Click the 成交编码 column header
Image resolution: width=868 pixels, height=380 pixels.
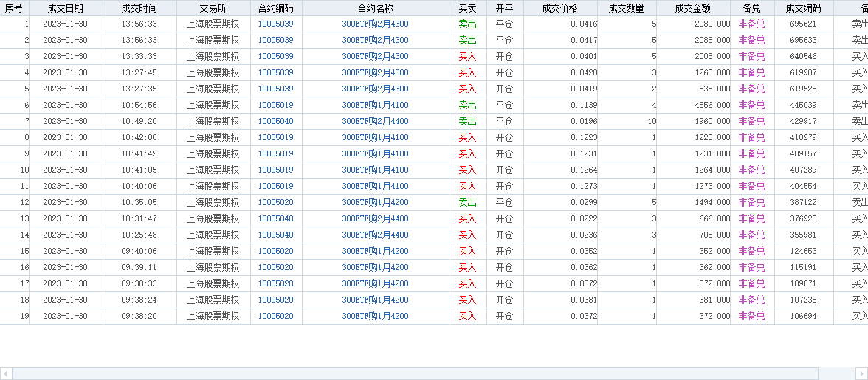(803, 8)
